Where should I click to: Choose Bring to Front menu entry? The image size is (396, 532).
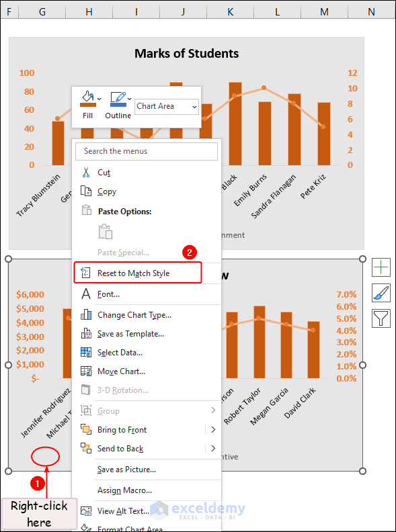click(x=122, y=429)
